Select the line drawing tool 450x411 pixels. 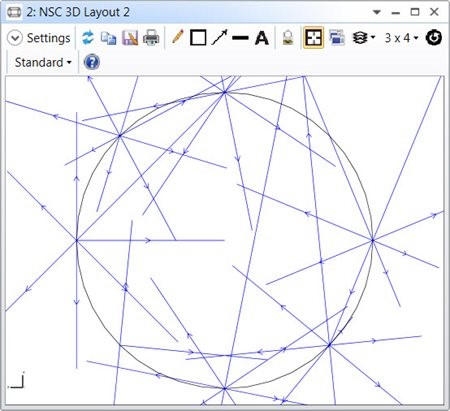240,38
